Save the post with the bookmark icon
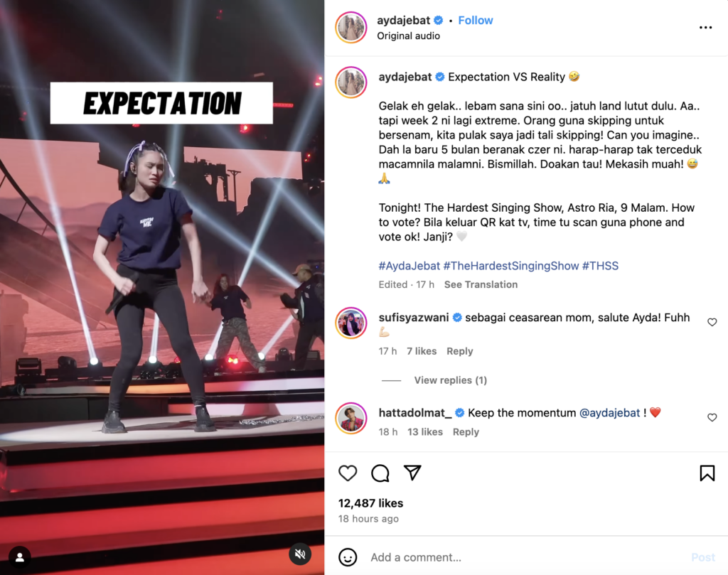Image resolution: width=728 pixels, height=575 pixels. [x=707, y=473]
